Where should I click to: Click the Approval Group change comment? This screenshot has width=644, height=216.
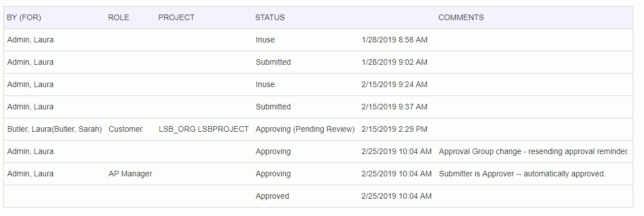(534, 151)
